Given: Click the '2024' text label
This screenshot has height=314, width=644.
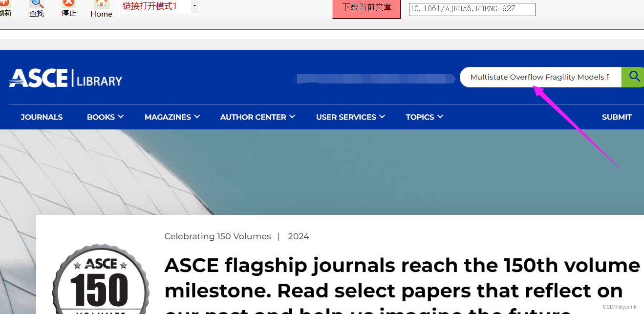Looking at the screenshot, I should point(299,236).
